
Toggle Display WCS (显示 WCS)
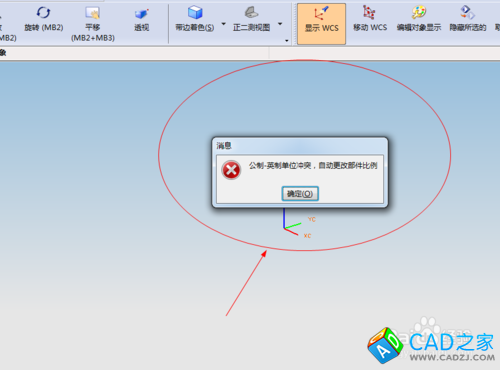[321, 24]
